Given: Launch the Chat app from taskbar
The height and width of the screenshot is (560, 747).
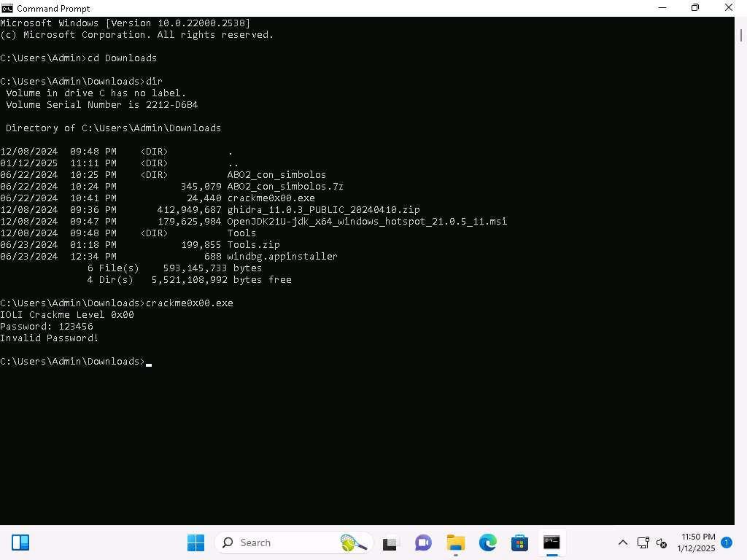Looking at the screenshot, I should pos(423,542).
